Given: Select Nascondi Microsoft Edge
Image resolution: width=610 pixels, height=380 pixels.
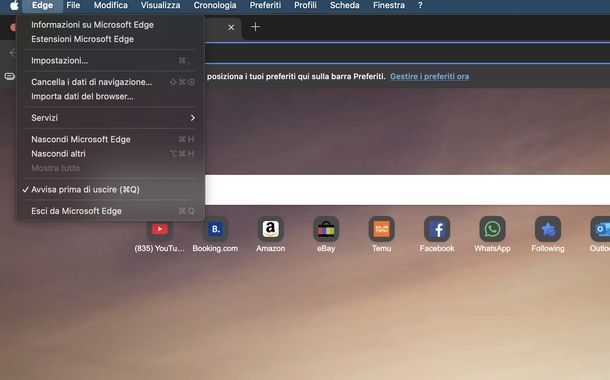Looking at the screenshot, I should pos(110,139).
